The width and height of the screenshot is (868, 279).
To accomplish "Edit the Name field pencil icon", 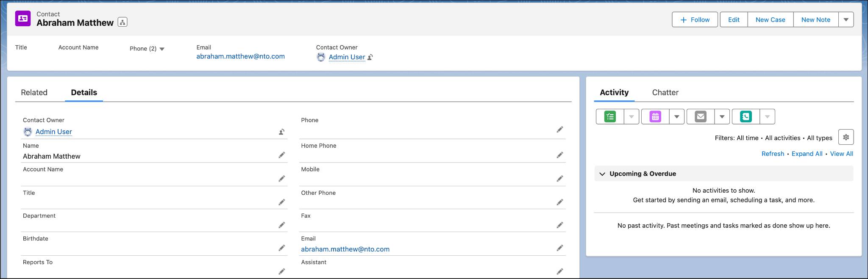I will pyautogui.click(x=281, y=155).
